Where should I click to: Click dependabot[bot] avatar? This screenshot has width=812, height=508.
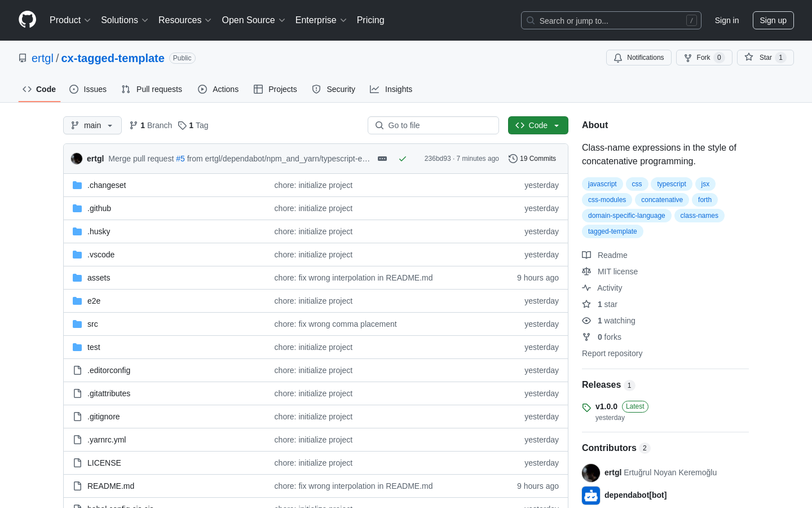[591, 495]
